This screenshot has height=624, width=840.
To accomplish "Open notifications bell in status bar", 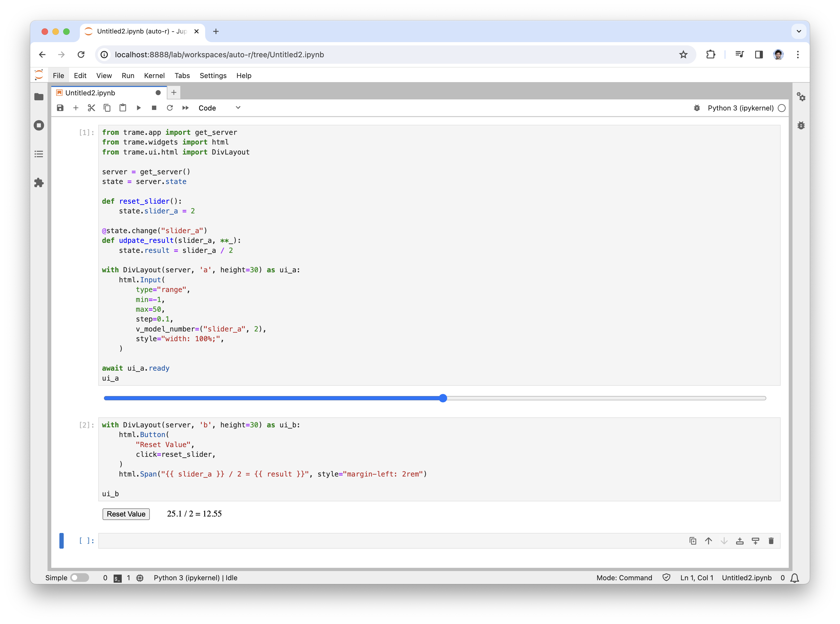I will click(x=795, y=578).
